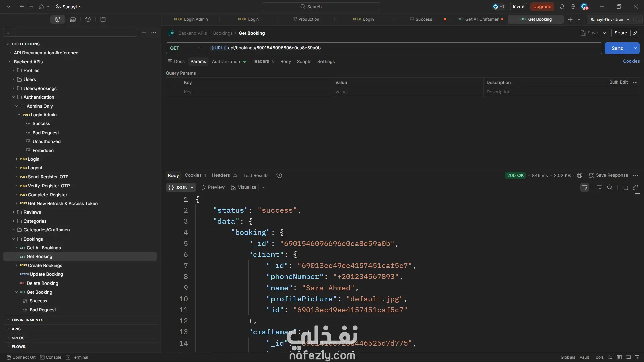Switch to the Production tab
Screen dimensions: 644x362
(x=306, y=19)
